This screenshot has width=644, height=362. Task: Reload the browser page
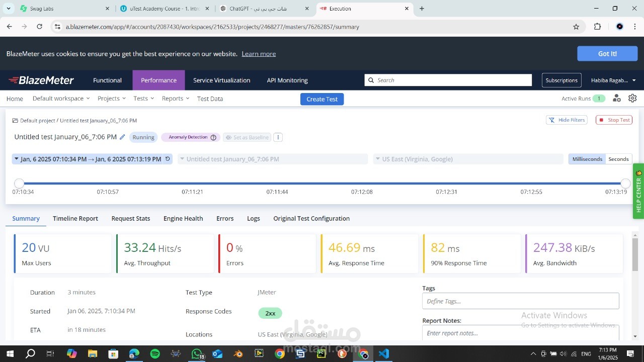click(x=40, y=27)
